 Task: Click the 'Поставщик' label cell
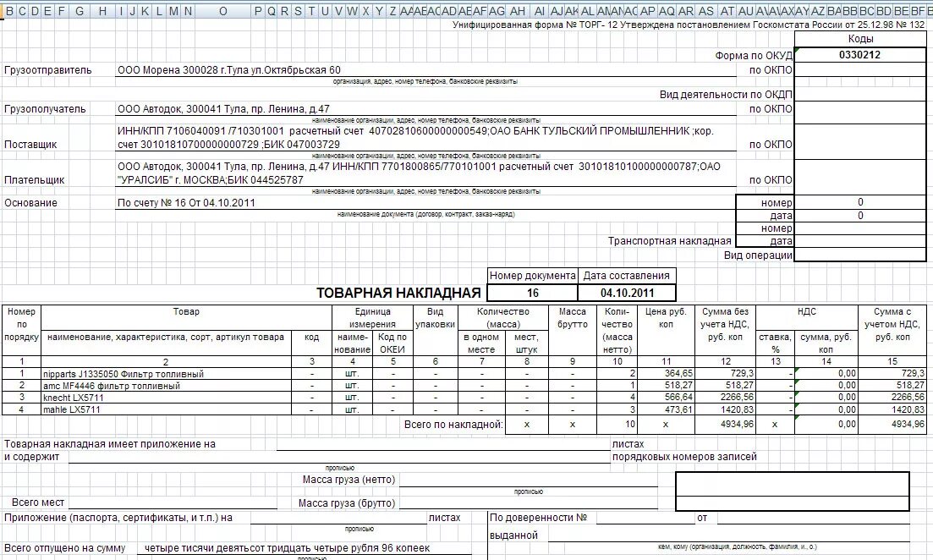point(31,144)
